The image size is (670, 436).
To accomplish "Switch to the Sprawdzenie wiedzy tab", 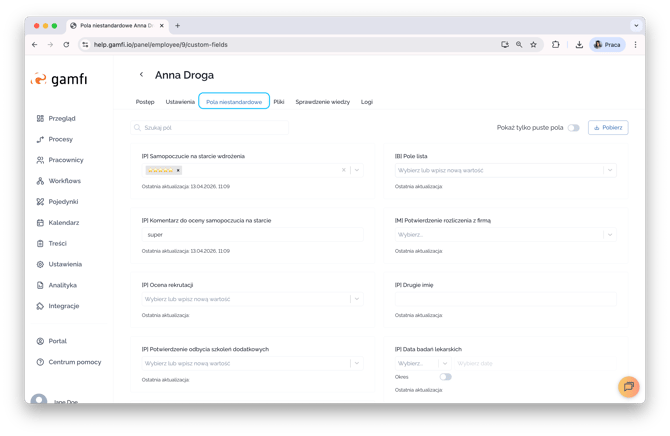I will [322, 101].
